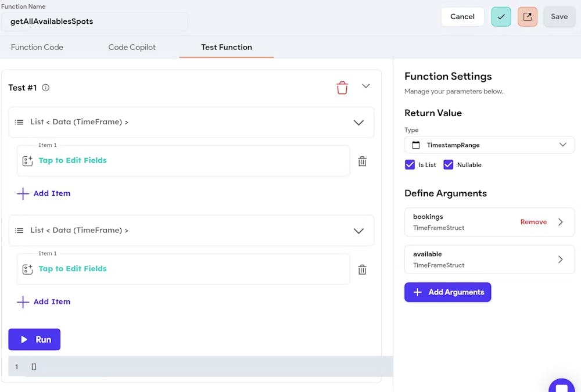
Task: Click the Add Arguments button
Action: [x=447, y=293]
